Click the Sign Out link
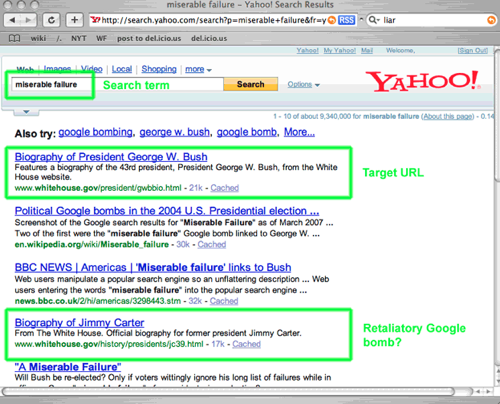This screenshot has width=500, height=404. point(473,50)
